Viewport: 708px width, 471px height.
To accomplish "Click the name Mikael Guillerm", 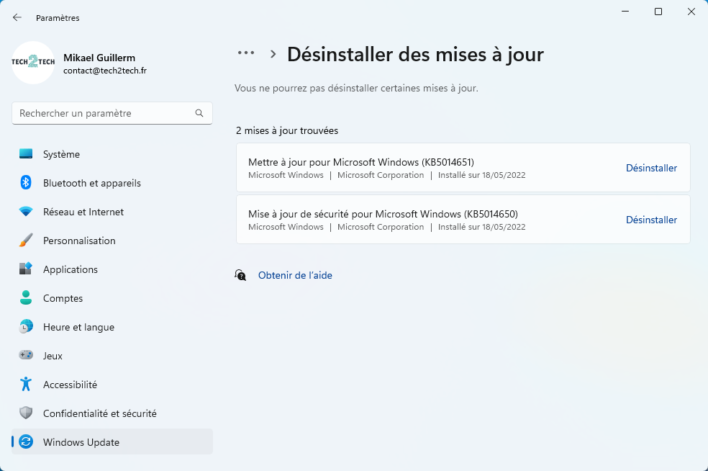I will coord(99,58).
